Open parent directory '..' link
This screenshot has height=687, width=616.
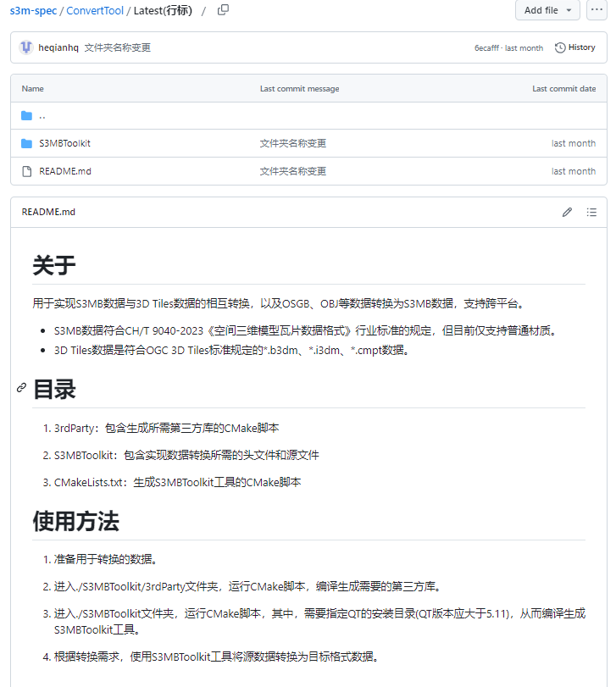click(x=42, y=116)
